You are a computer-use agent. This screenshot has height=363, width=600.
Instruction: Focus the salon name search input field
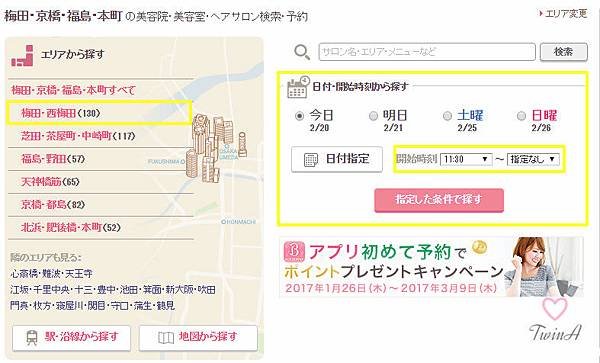coord(427,52)
